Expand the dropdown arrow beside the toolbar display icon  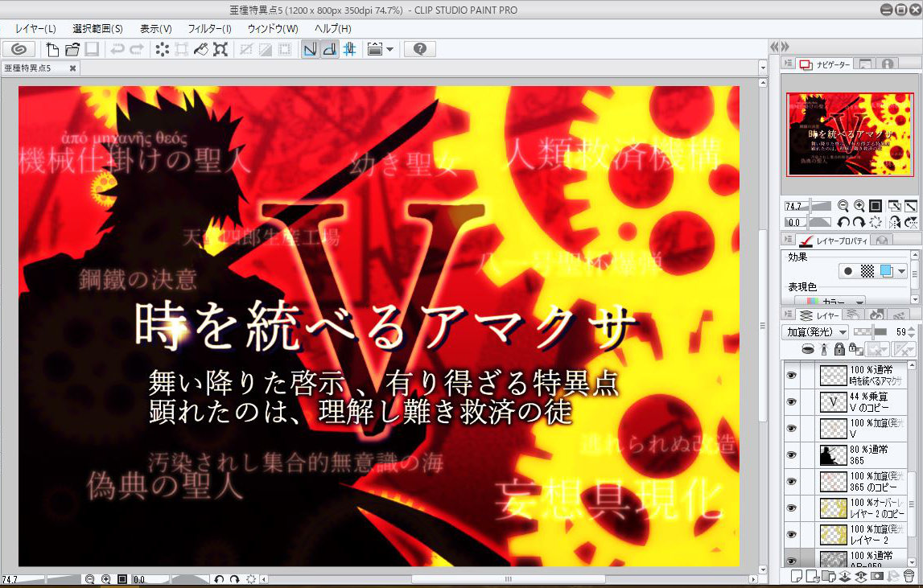(x=390, y=49)
